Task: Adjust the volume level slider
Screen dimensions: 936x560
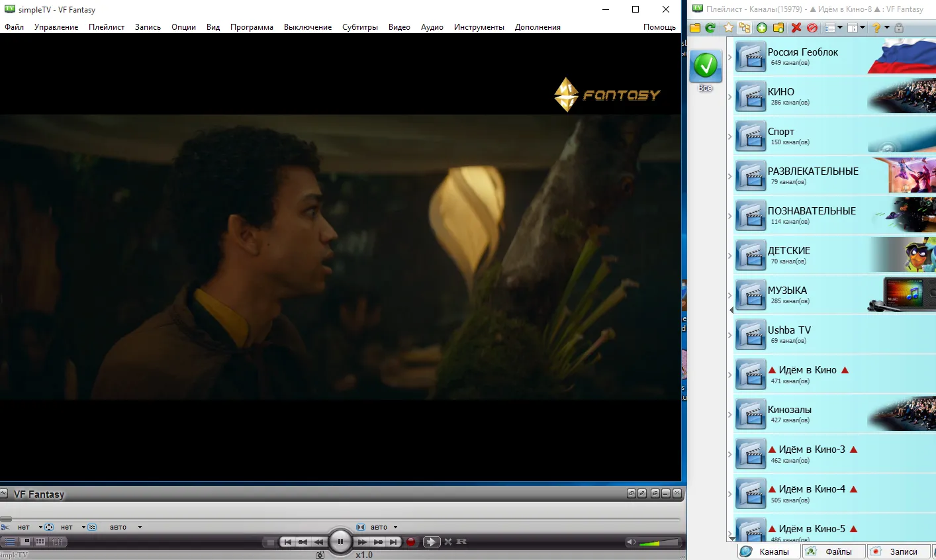Action: tap(659, 543)
